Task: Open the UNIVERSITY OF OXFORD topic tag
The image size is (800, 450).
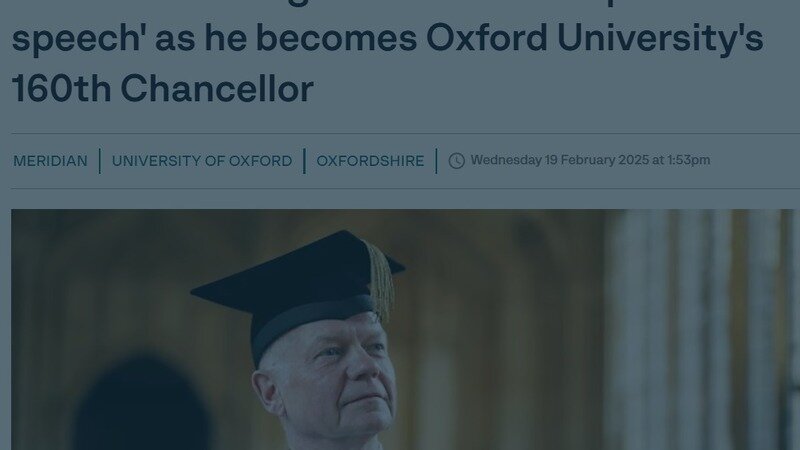Action: (x=202, y=161)
